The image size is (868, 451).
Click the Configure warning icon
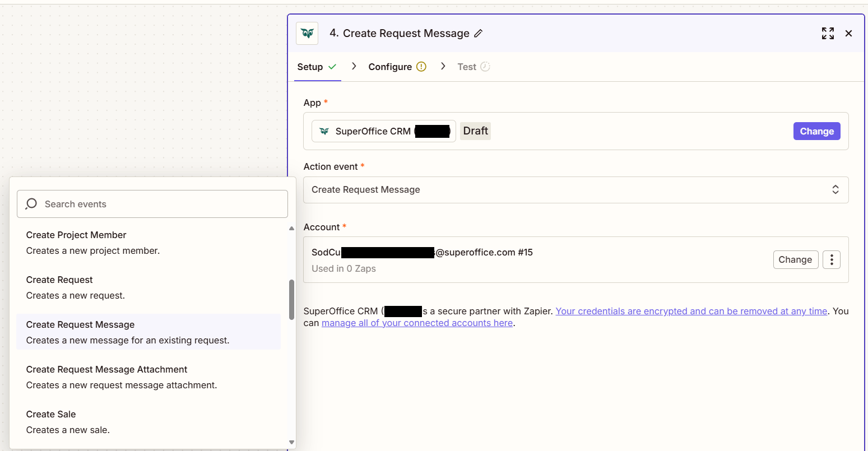click(421, 67)
